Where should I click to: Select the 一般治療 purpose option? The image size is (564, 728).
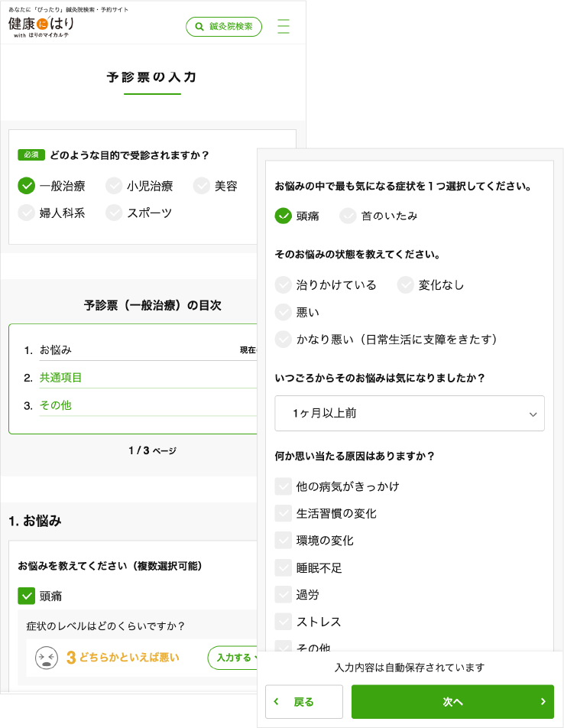[x=28, y=186]
